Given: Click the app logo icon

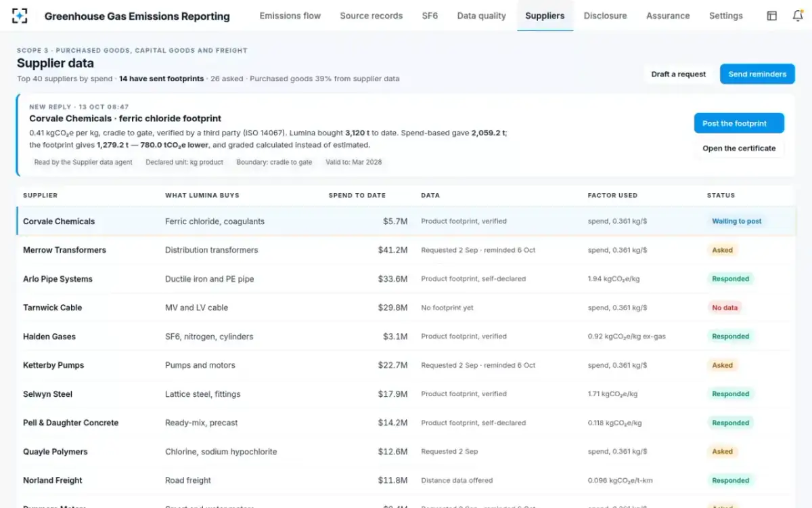Looking at the screenshot, I should click(20, 16).
